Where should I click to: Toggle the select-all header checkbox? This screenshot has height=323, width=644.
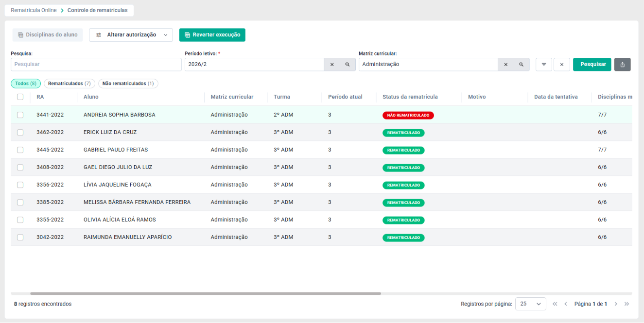coord(20,97)
